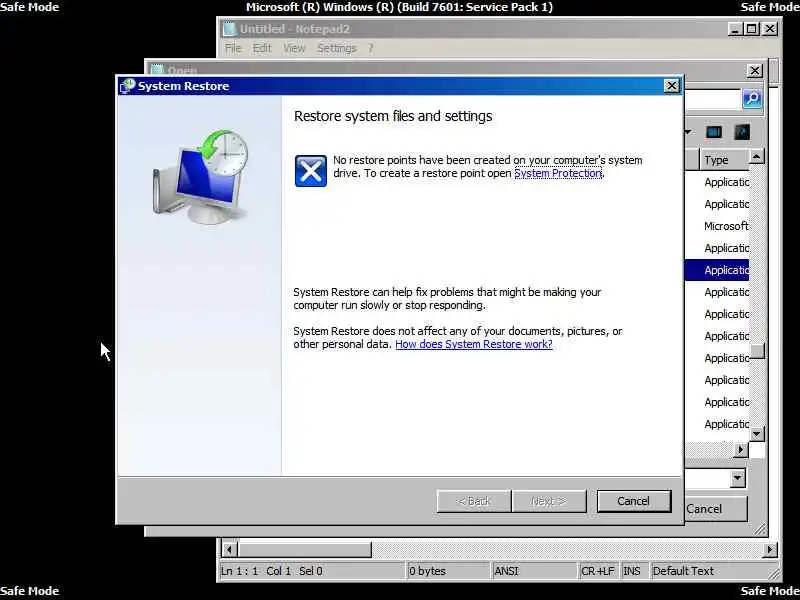Select the highlighted Application row in file list

tap(717, 270)
